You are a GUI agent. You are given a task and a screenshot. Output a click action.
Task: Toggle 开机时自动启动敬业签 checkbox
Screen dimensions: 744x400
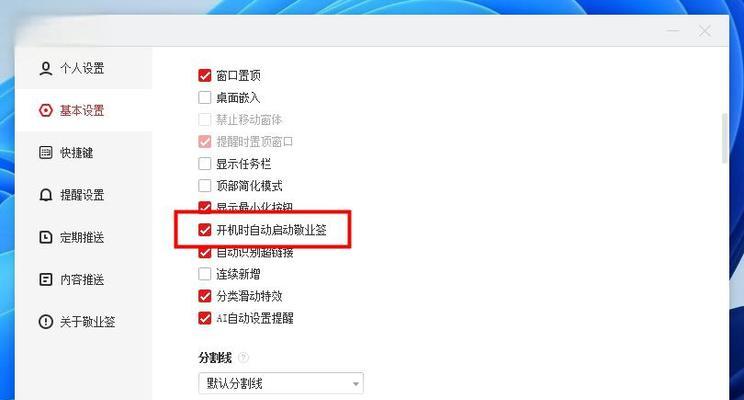point(205,230)
